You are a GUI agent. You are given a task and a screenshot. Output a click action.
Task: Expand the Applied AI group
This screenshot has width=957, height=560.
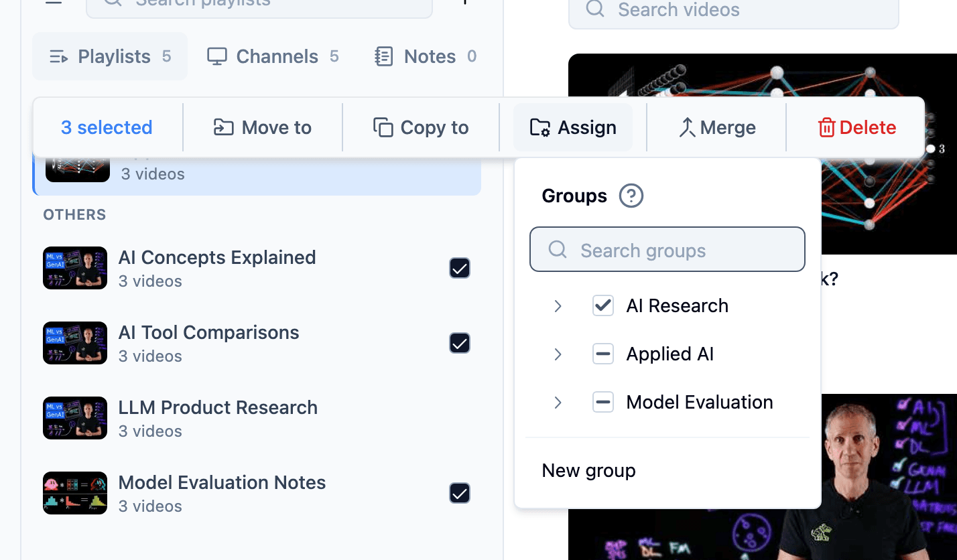pos(558,354)
